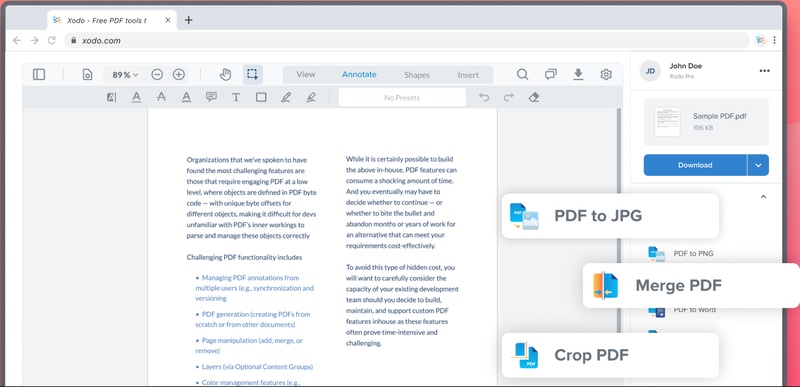Open the Download options dropdown arrow

pyautogui.click(x=758, y=165)
